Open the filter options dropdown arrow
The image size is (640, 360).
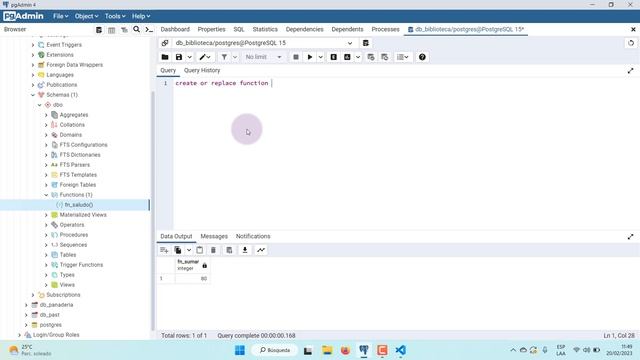pos(235,57)
